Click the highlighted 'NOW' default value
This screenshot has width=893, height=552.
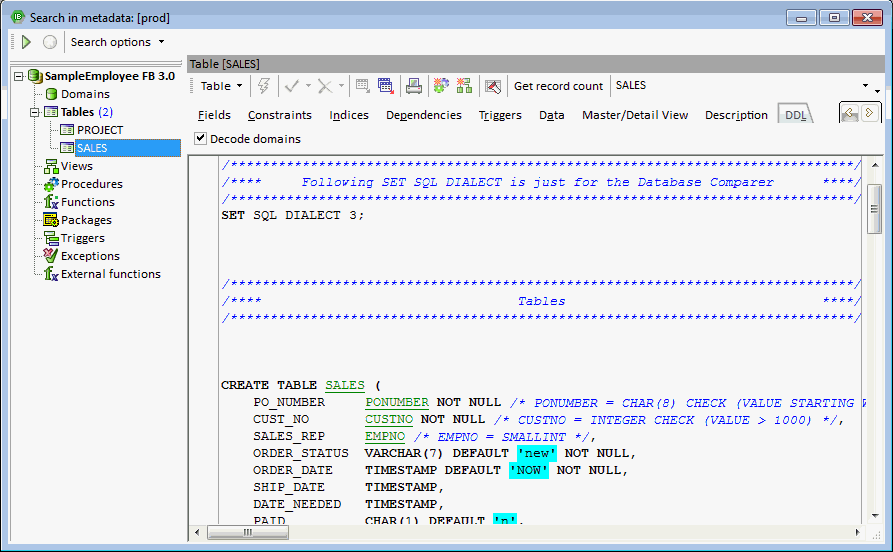pos(529,471)
